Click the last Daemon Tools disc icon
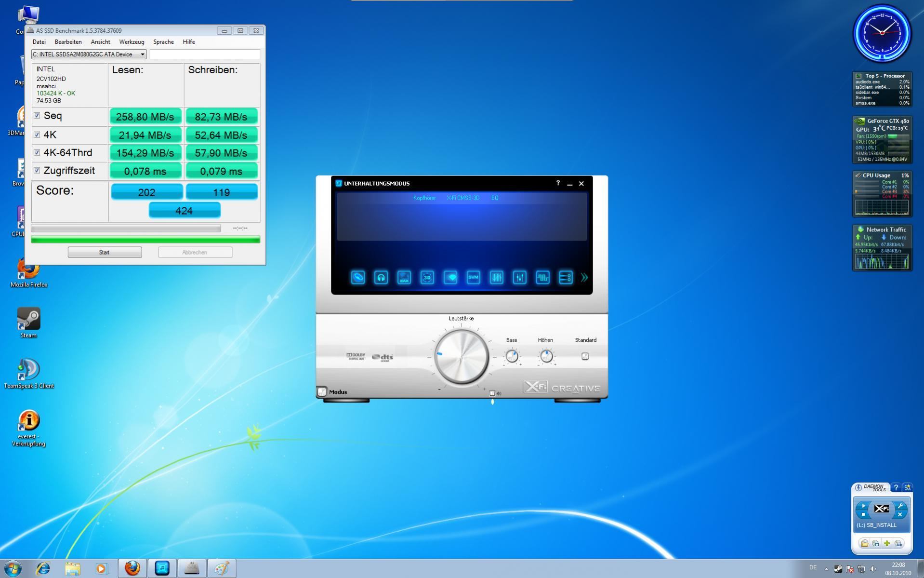 898,543
